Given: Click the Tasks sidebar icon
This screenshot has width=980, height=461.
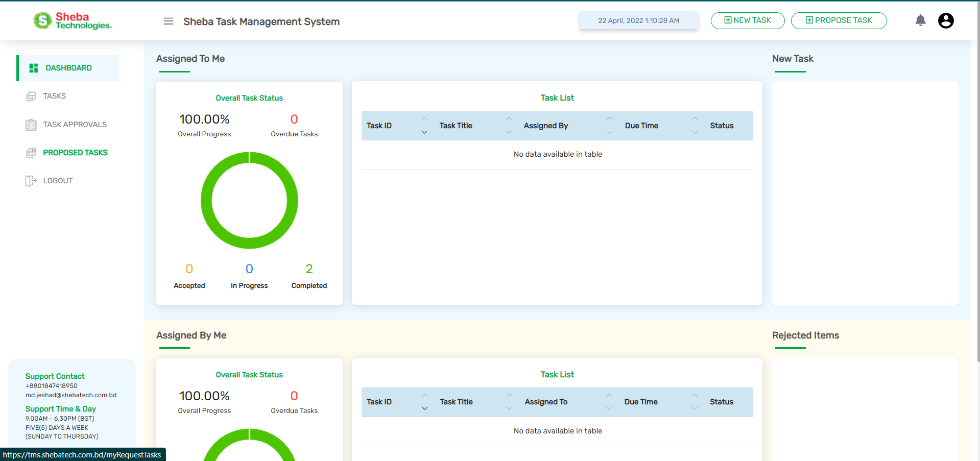Looking at the screenshot, I should point(31,96).
